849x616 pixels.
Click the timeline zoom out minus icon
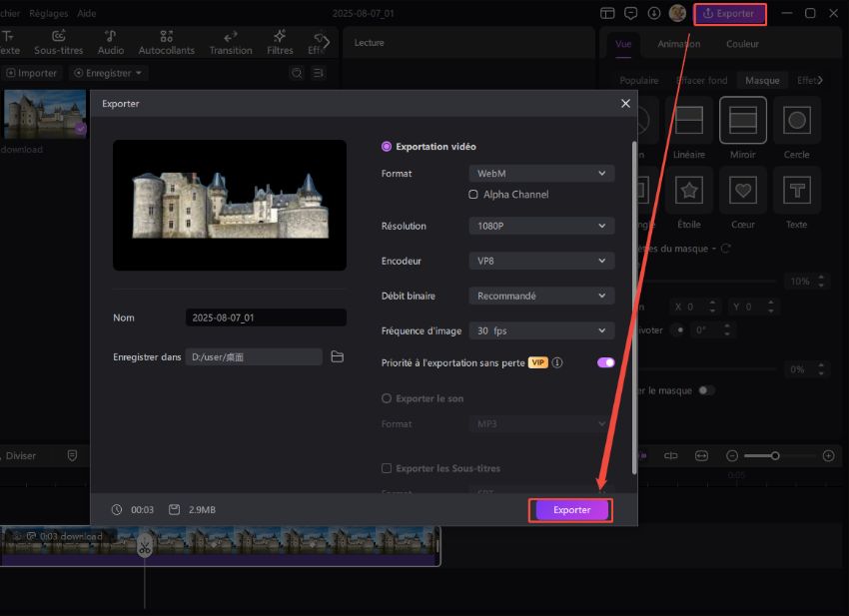pyautogui.click(x=731, y=456)
